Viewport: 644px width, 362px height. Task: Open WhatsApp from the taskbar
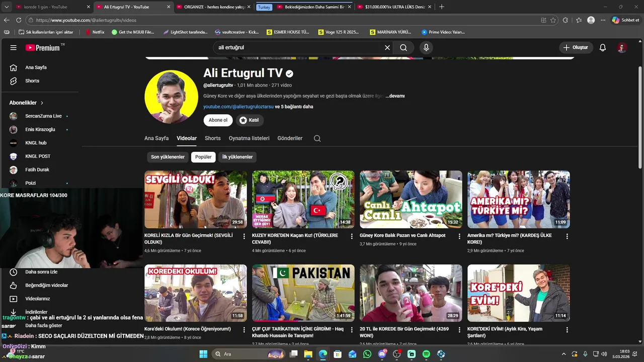click(x=367, y=354)
